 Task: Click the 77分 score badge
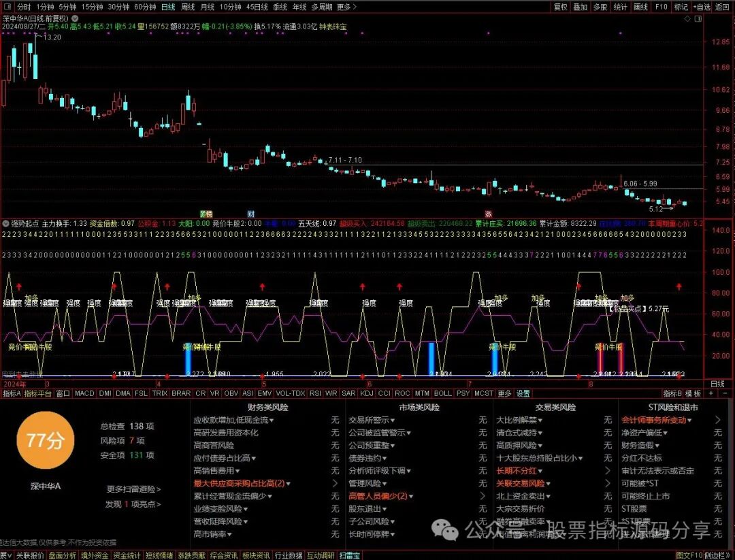pos(46,440)
